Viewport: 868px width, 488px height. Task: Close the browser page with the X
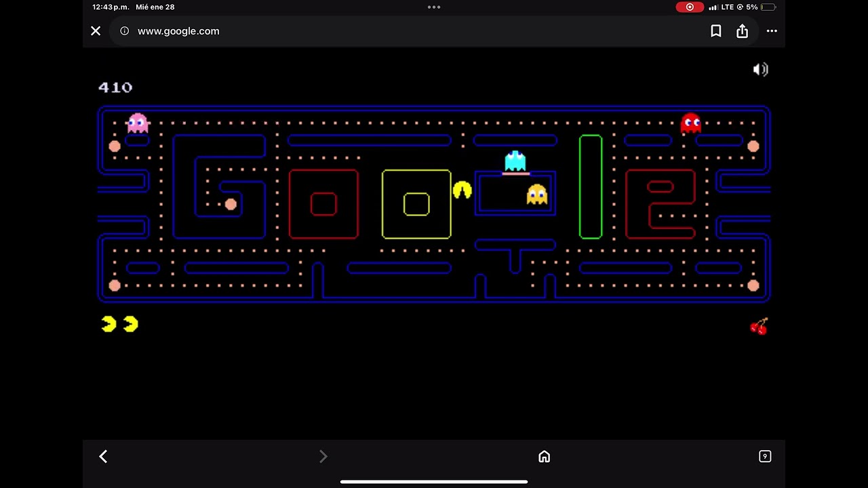coord(96,31)
